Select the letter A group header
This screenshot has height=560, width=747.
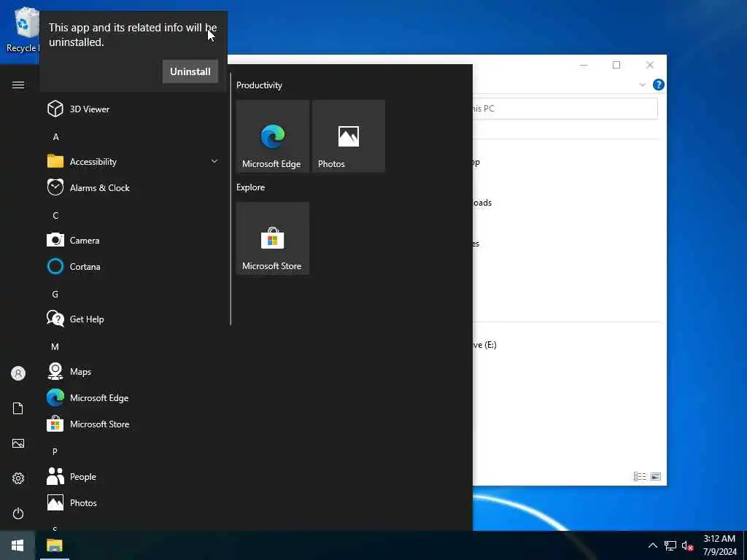(55, 136)
